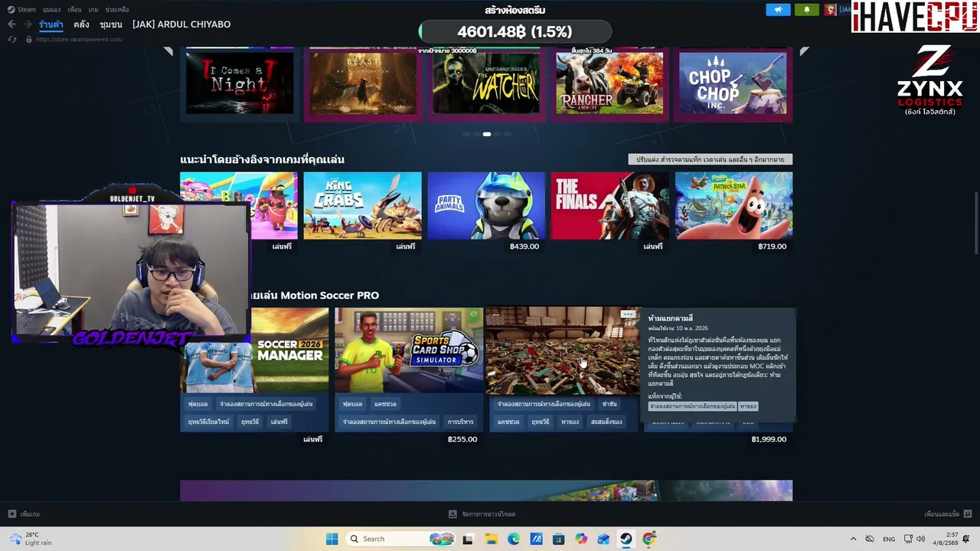Screen dimensions: 980x551
Task: Open the เกม (Games) menu
Action: point(93,9)
